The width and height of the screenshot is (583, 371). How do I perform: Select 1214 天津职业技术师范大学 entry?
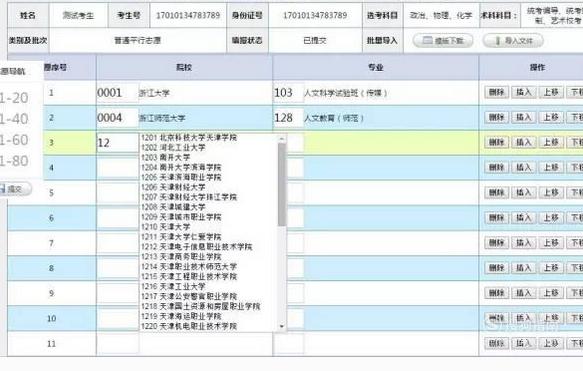coord(189,267)
